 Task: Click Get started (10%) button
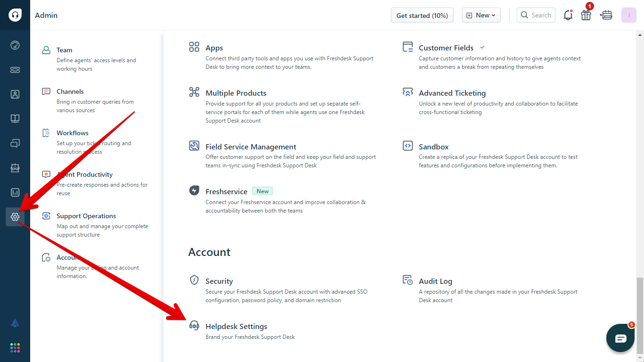(422, 15)
